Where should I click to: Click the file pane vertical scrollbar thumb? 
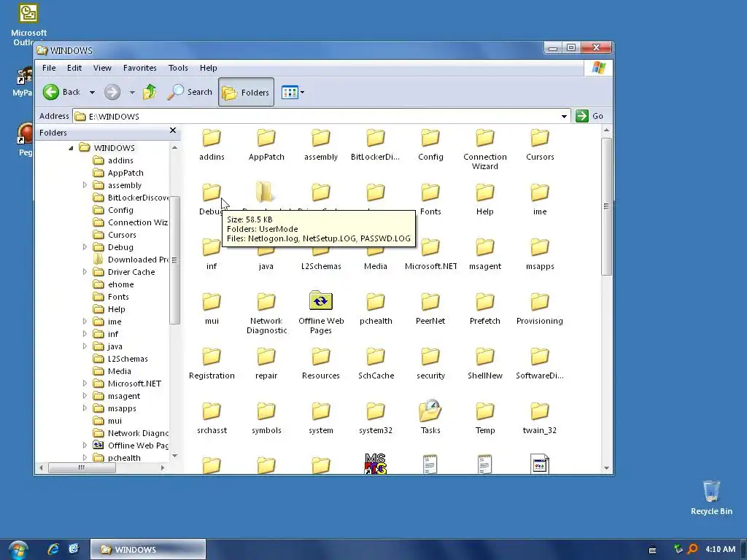click(606, 206)
